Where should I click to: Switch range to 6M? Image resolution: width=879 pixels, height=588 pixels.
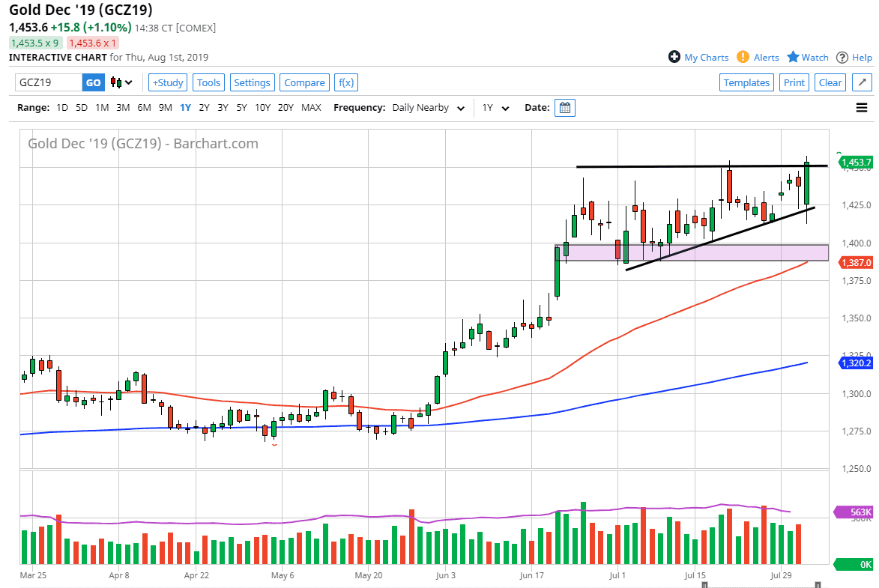[144, 108]
